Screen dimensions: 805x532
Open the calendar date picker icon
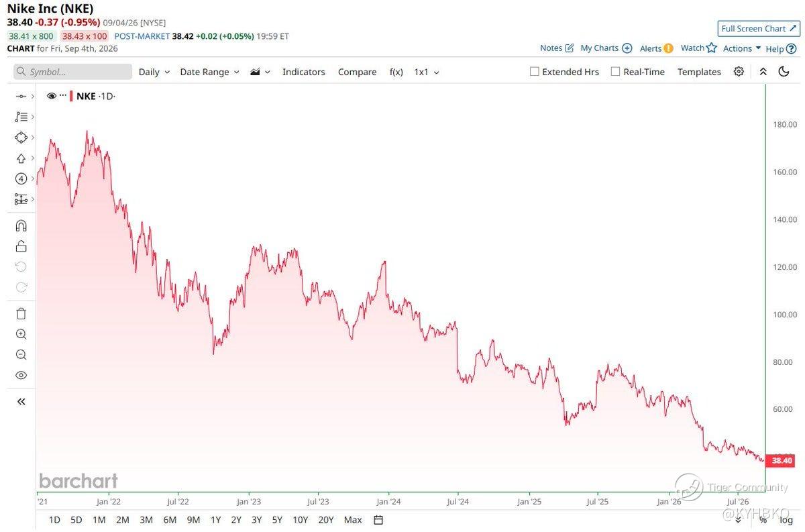pyautogui.click(x=378, y=520)
